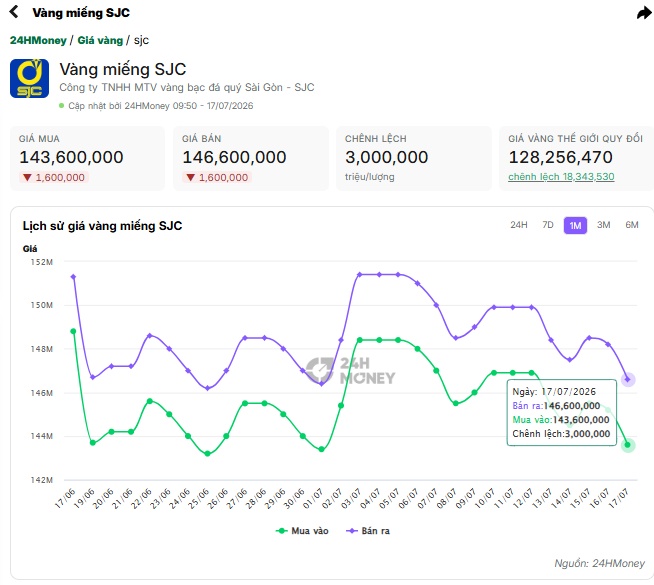Click the world gold price 128,256,470
The height and width of the screenshot is (585, 654).
click(x=561, y=157)
